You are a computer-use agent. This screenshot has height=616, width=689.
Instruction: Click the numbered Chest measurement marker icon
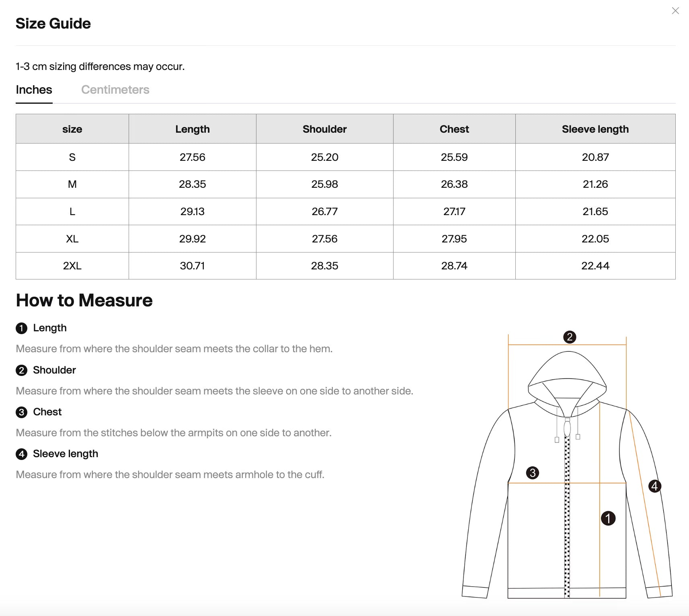21,412
